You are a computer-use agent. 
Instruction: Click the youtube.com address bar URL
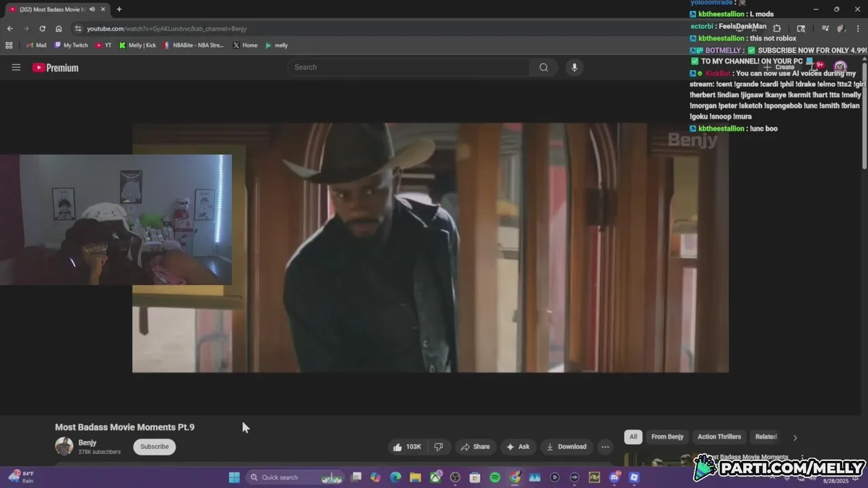coord(167,28)
